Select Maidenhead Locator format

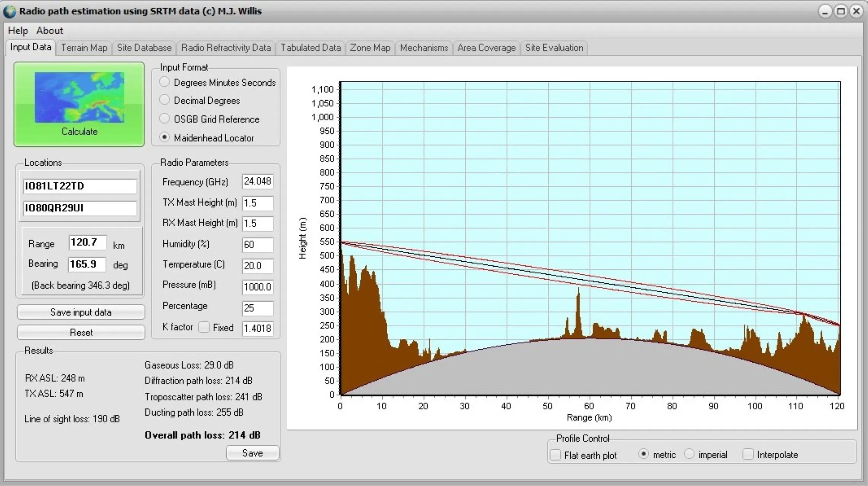[164, 137]
